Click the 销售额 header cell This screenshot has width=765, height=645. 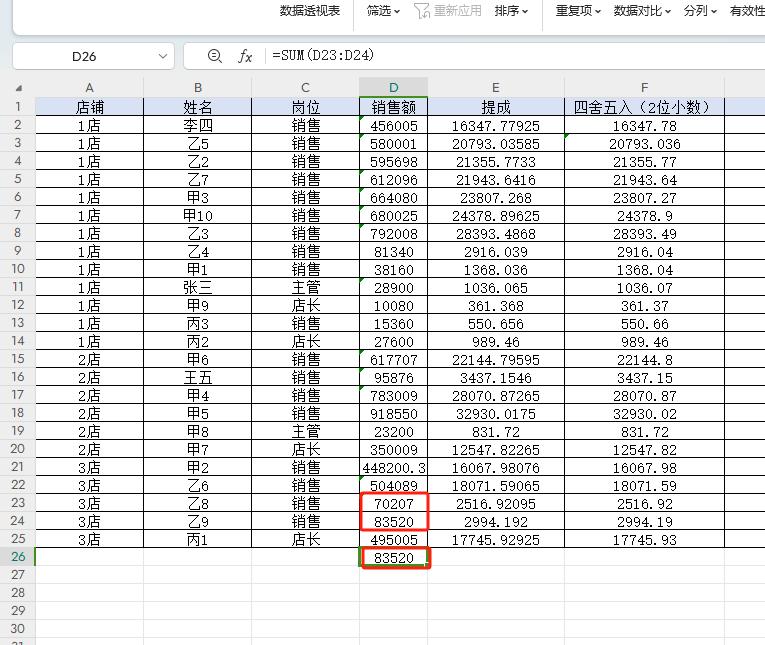coord(394,107)
